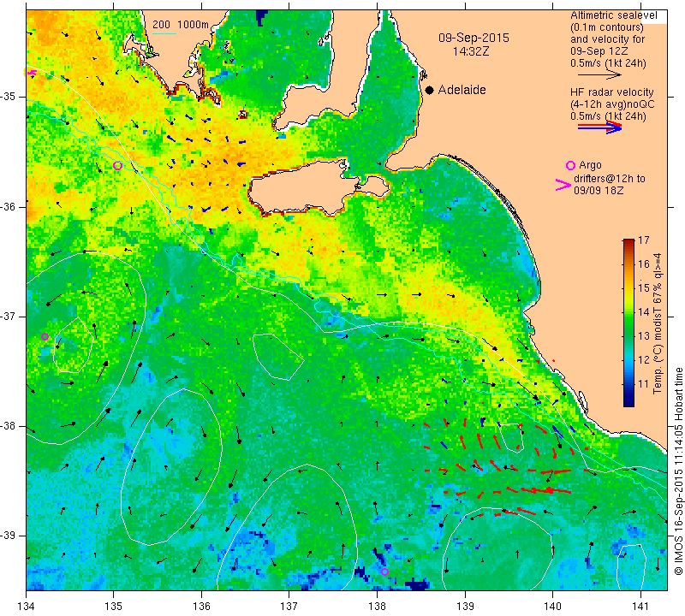The width and height of the screenshot is (685, 616).
Task: Click the IMOS copyright timestamp text
Action: [678, 471]
